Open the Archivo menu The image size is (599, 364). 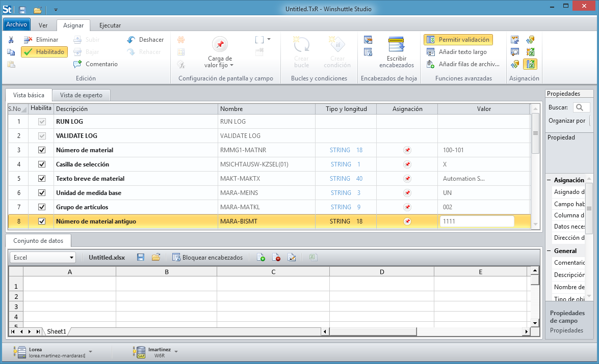click(x=16, y=24)
